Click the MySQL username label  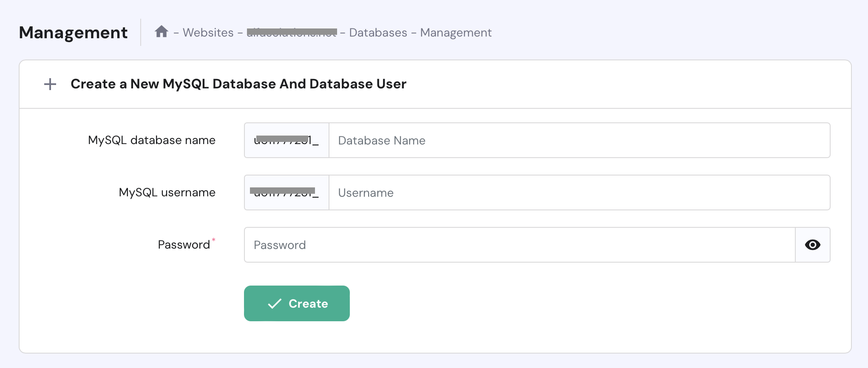click(167, 192)
